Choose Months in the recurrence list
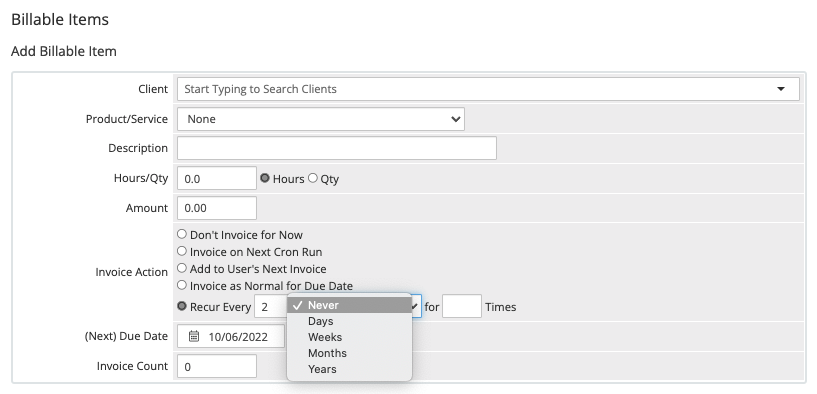Viewport: 817px width, 394px height. [349, 353]
